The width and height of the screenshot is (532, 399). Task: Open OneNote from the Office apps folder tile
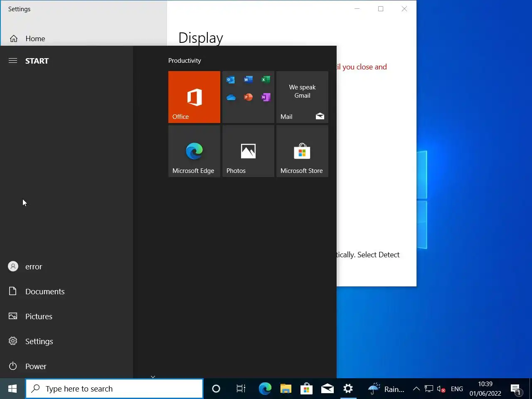[x=266, y=97]
